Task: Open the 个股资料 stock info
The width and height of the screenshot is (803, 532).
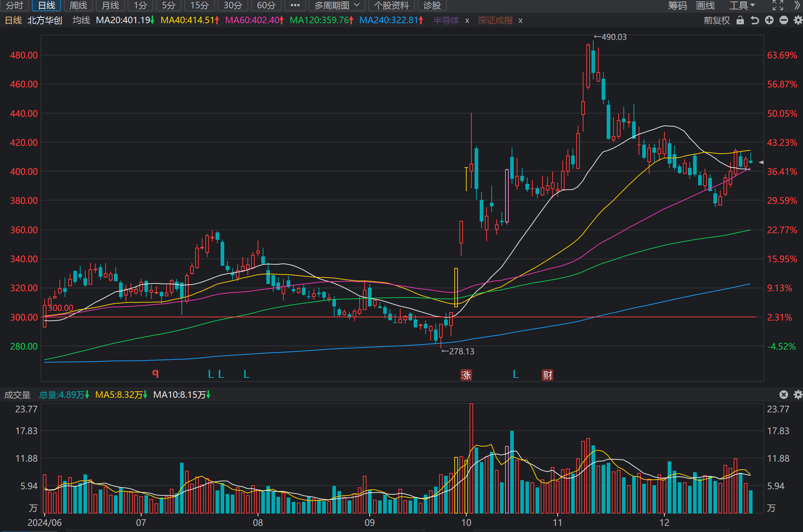Action: (391, 5)
